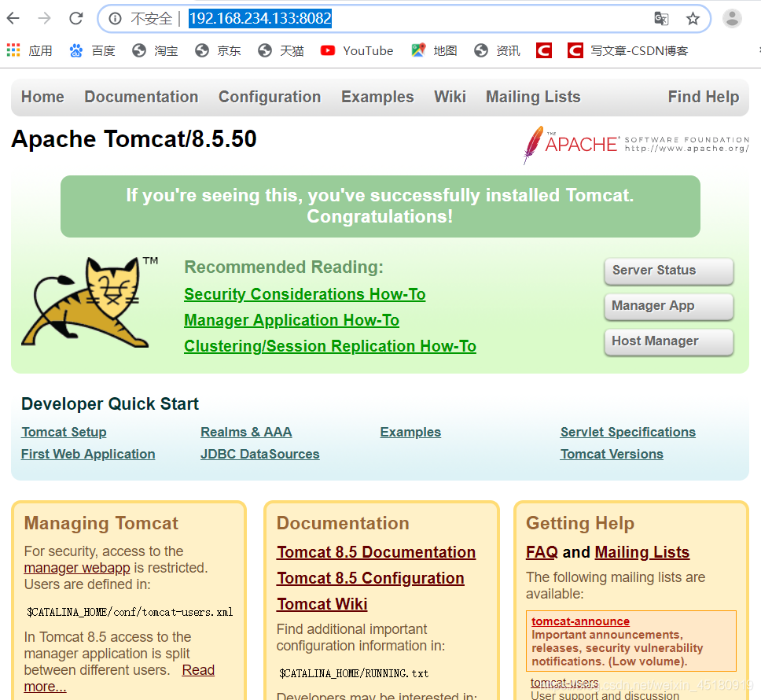Viewport: 761px width, 700px height.
Task: Open the Examples link under Developer Quick Start
Action: tap(410, 432)
